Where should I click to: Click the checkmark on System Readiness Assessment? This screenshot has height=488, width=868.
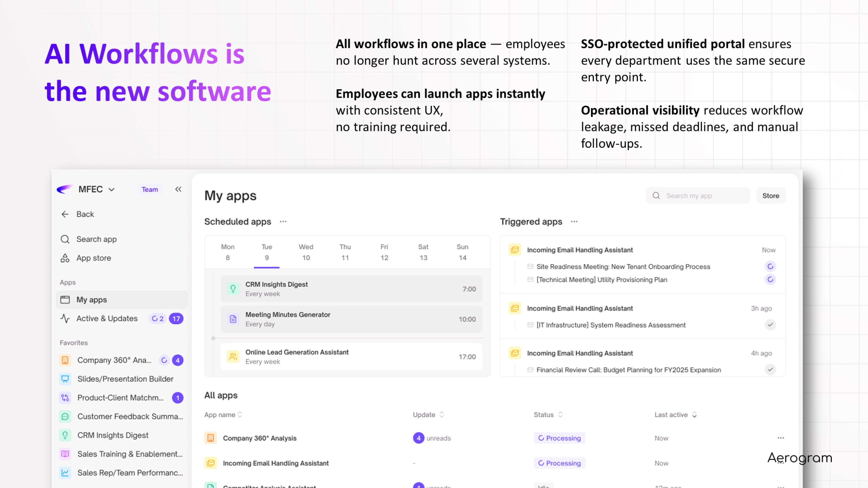pyautogui.click(x=770, y=325)
